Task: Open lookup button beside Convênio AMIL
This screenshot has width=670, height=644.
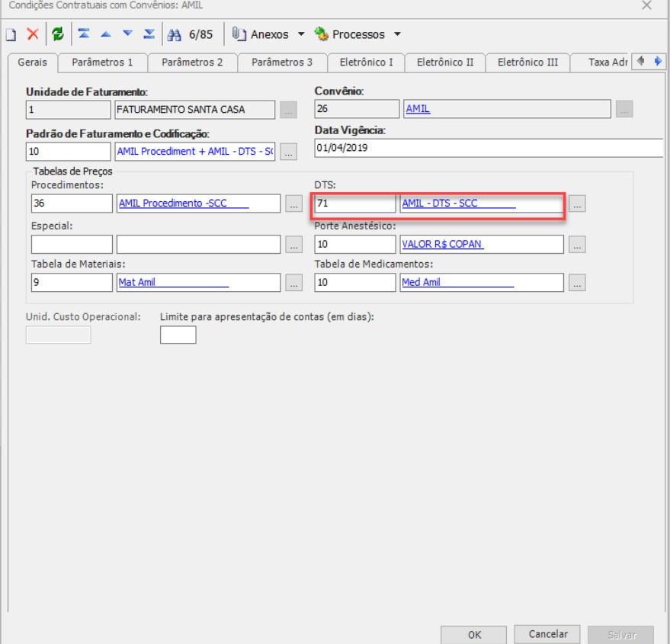Action: pos(624,109)
